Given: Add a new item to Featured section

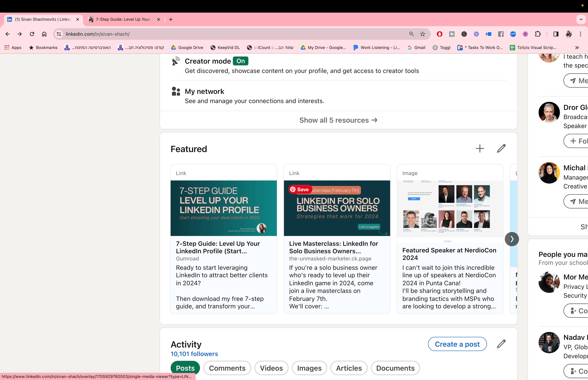Looking at the screenshot, I should coord(480,148).
